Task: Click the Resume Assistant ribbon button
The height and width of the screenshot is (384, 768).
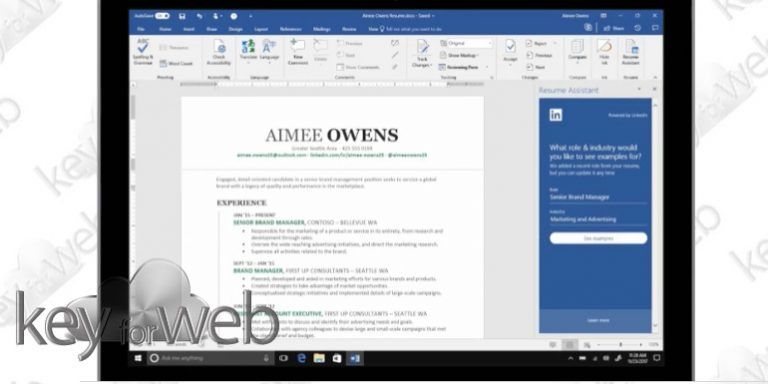Action: (x=631, y=51)
